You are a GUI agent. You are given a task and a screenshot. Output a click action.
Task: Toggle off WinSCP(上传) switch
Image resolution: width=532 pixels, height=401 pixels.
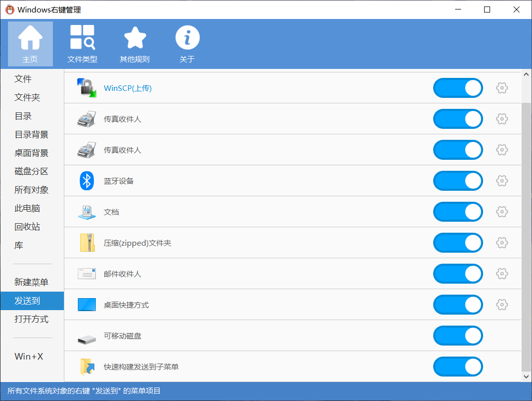coord(458,88)
